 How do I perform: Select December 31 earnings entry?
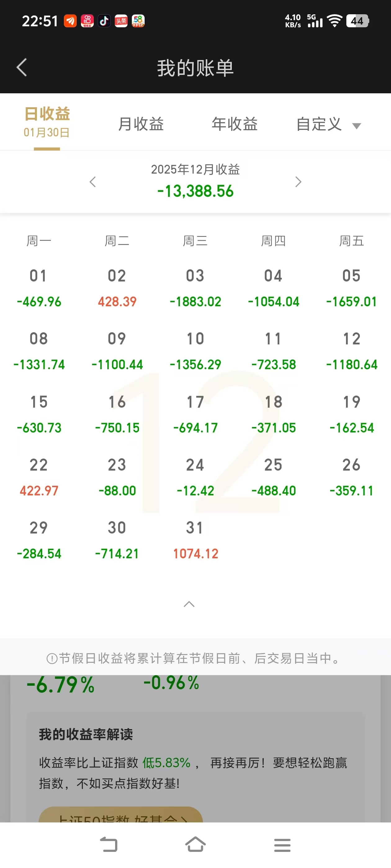[195, 540]
